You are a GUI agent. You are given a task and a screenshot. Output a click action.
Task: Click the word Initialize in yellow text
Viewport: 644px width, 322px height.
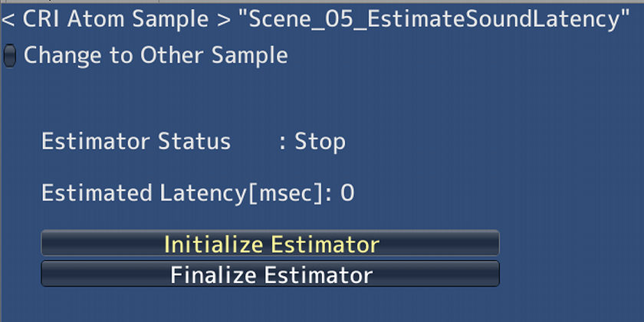214,245
